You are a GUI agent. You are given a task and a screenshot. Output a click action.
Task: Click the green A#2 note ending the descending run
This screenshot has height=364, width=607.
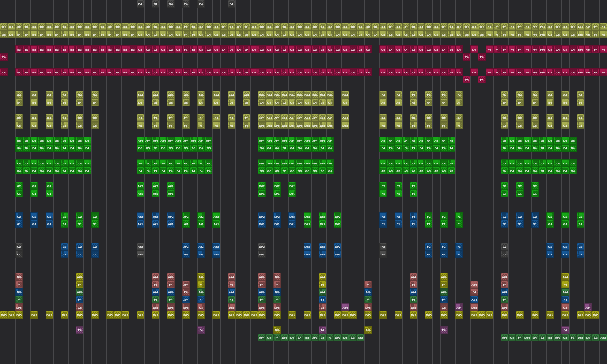tap(361, 337)
